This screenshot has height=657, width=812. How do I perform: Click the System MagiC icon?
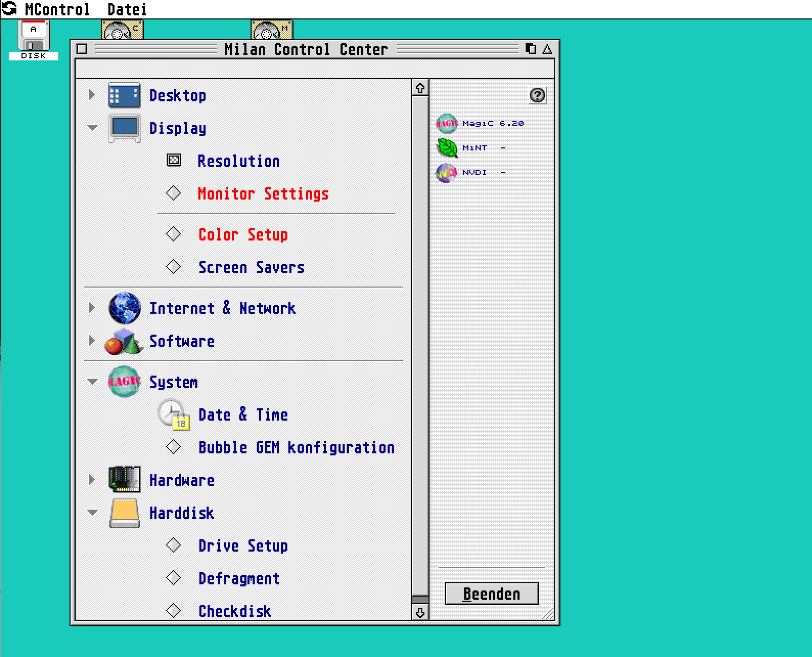click(x=124, y=382)
